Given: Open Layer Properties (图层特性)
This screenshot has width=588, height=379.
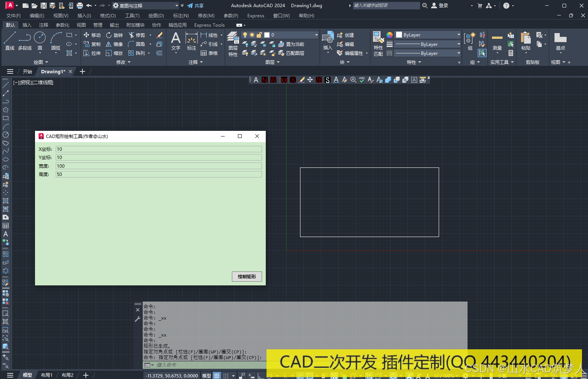Looking at the screenshot, I should [x=233, y=44].
